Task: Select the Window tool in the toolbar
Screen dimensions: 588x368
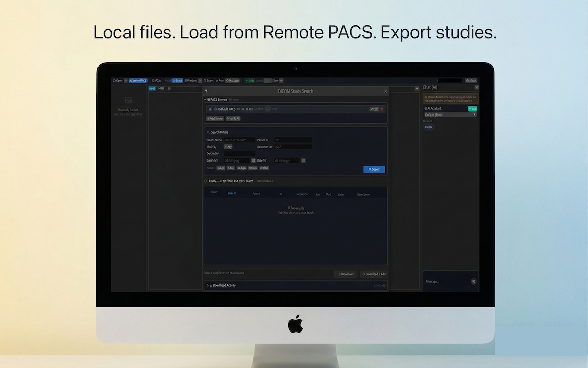Action: tap(191, 80)
